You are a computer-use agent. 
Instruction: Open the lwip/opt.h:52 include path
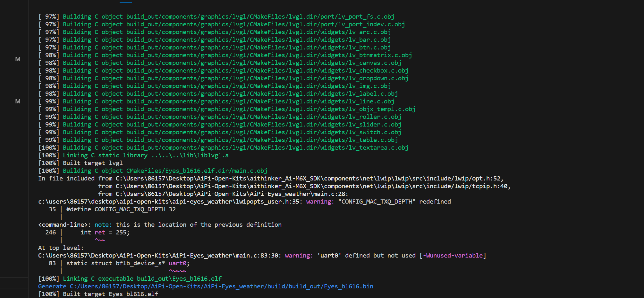point(309,178)
